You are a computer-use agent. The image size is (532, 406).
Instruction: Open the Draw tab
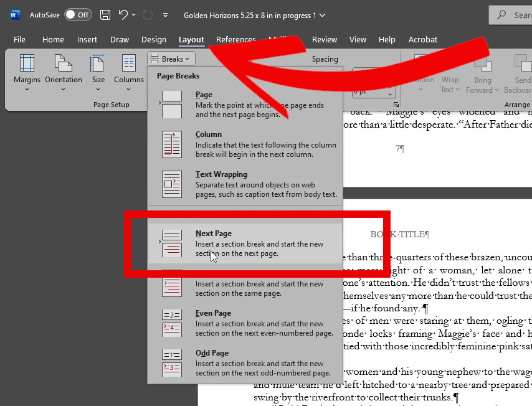click(120, 40)
